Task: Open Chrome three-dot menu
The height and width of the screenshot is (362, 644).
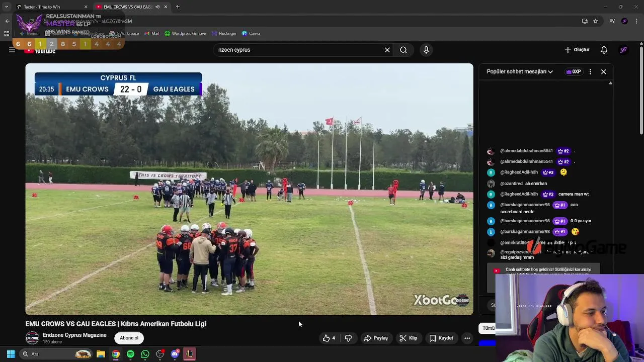Action: 637,21
